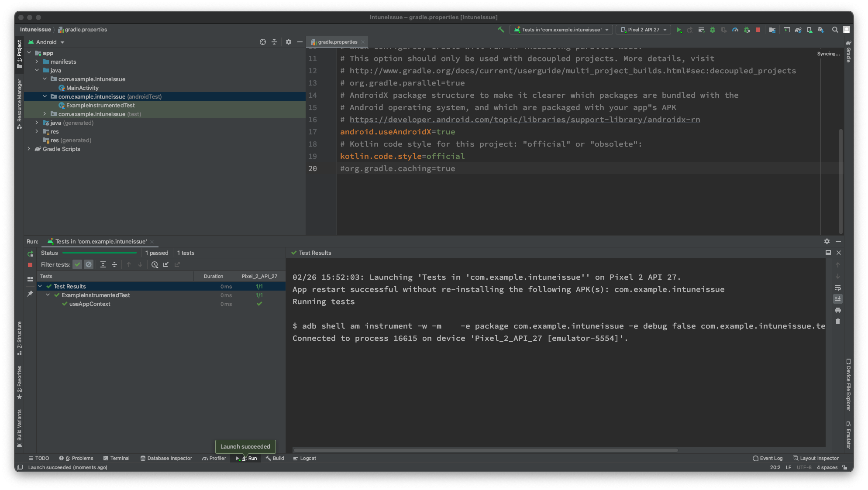This screenshot has height=490, width=868.
Task: Pin the test results tab with the pin icon
Action: [31, 294]
